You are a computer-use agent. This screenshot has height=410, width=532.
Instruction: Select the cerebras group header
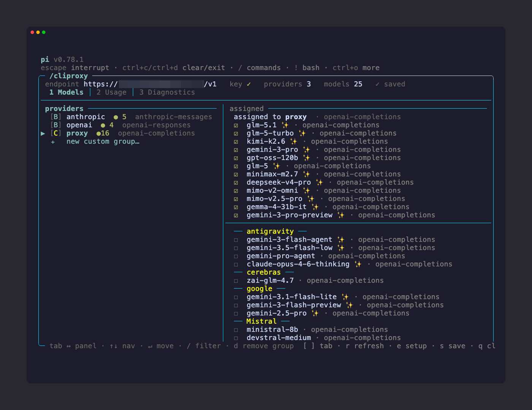click(x=264, y=272)
